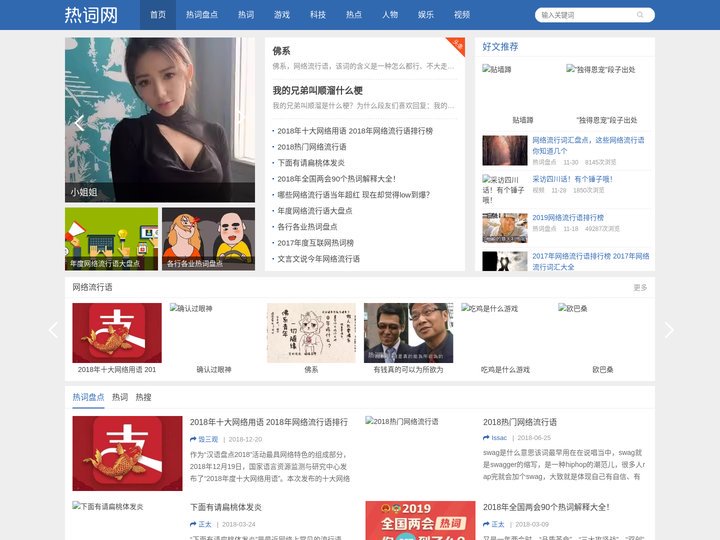720x540 pixels.
Task: Click carousel card 有钱真的可以为所欲为
Action: [408, 338]
